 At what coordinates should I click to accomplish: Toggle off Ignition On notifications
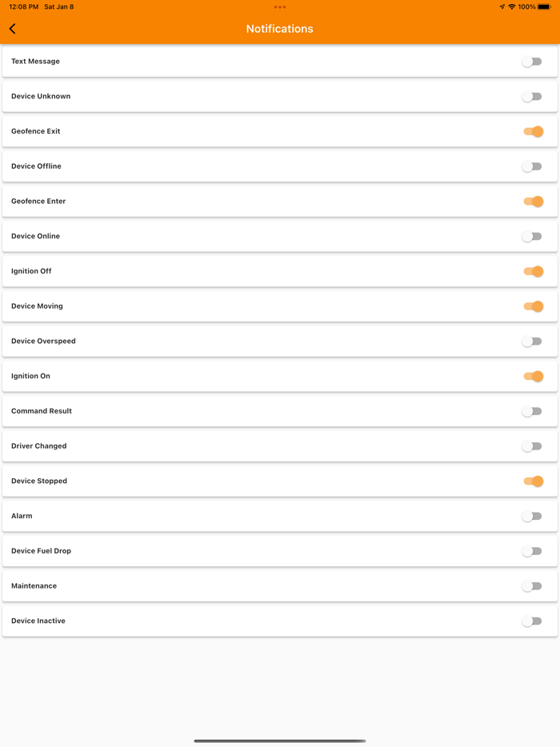[533, 376]
